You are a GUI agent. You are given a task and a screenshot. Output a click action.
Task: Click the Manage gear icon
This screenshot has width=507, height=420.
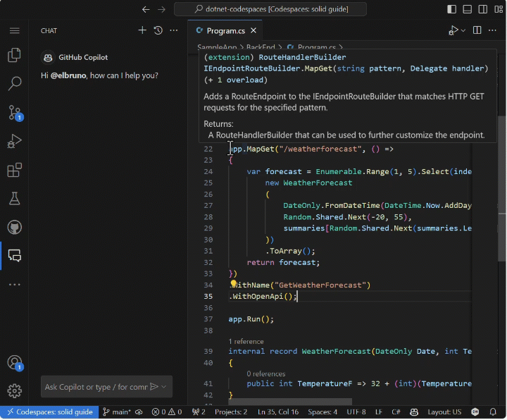tap(14, 391)
